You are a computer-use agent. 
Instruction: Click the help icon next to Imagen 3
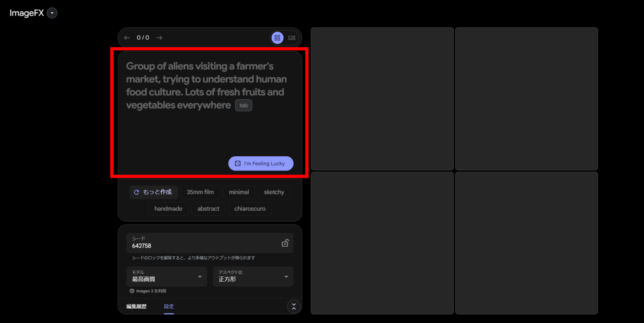(x=133, y=291)
